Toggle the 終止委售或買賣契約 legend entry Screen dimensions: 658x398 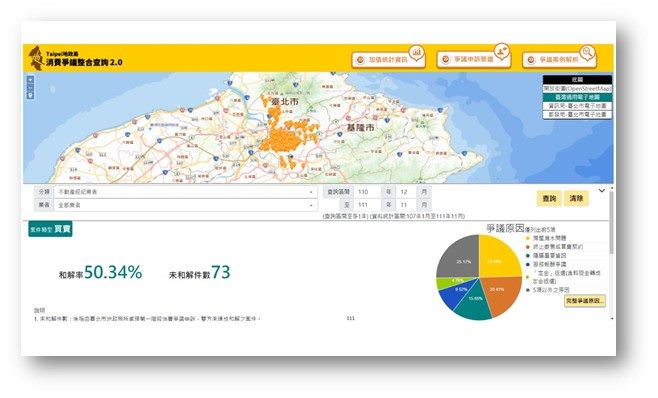pos(554,247)
